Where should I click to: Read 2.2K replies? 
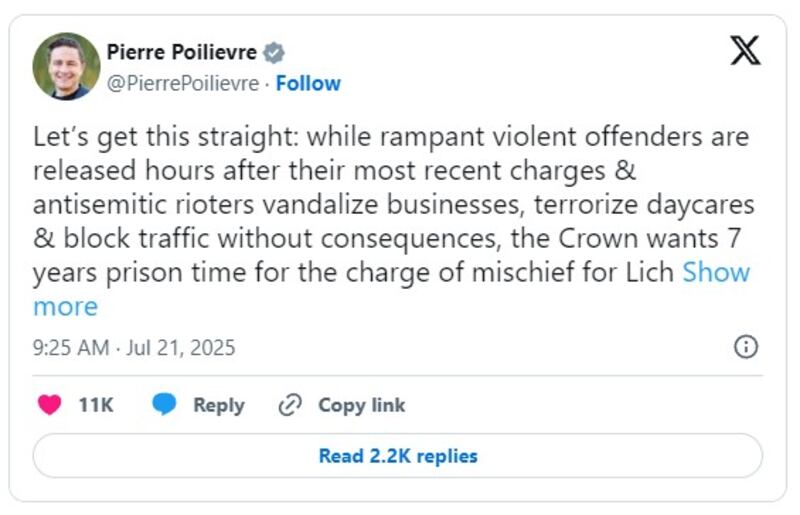pyautogui.click(x=398, y=456)
